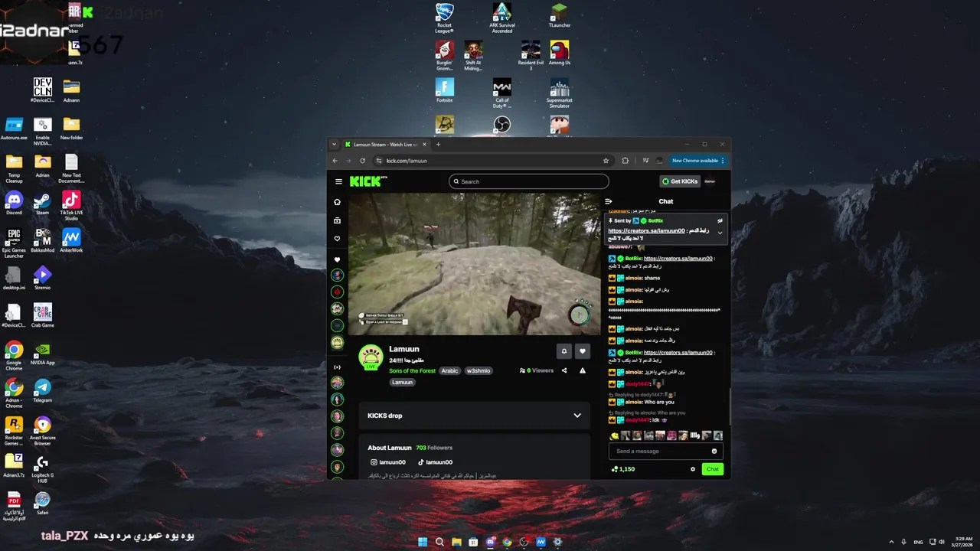The image size is (980, 551).
Task: Select TikTok LIVE Studio desktop icon
Action: click(x=71, y=205)
